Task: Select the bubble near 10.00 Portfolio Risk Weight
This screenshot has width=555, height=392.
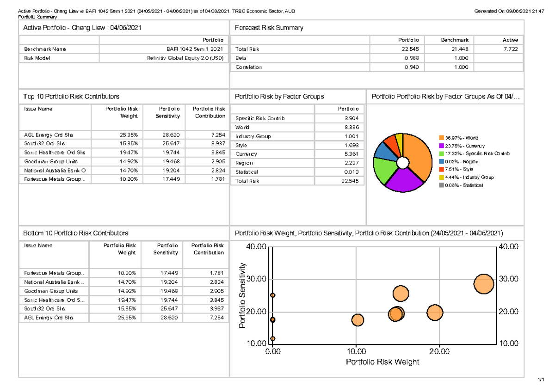Action: [x=357, y=319]
